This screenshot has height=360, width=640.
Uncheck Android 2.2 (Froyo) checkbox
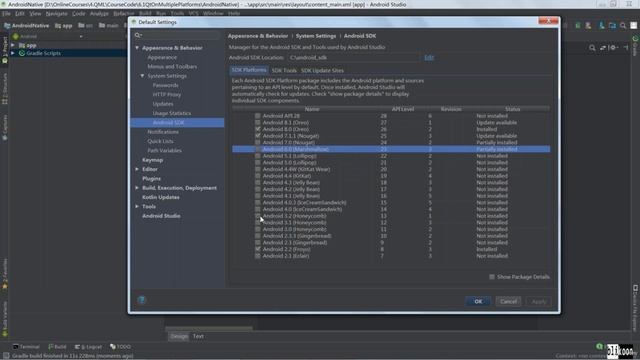coord(258,249)
